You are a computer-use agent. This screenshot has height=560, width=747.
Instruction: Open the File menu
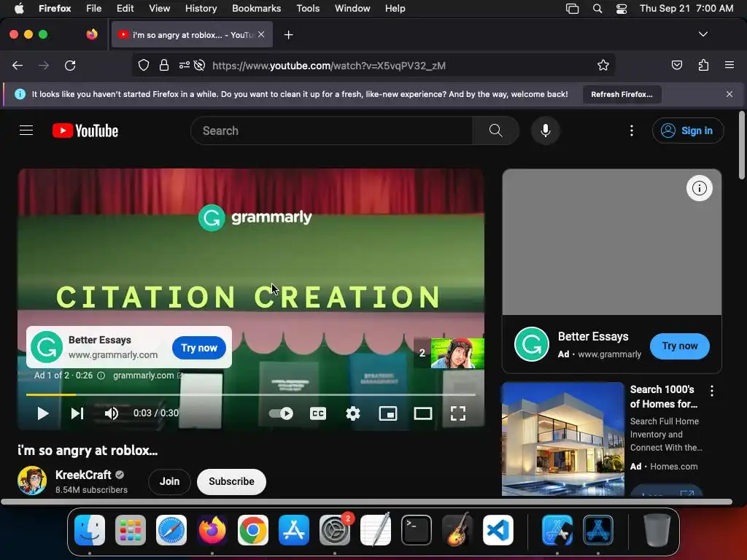tap(94, 9)
